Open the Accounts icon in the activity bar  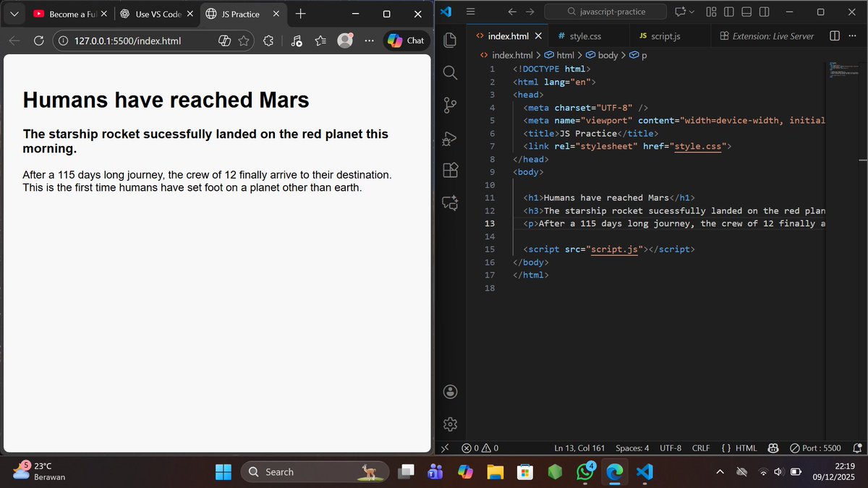pos(451,391)
